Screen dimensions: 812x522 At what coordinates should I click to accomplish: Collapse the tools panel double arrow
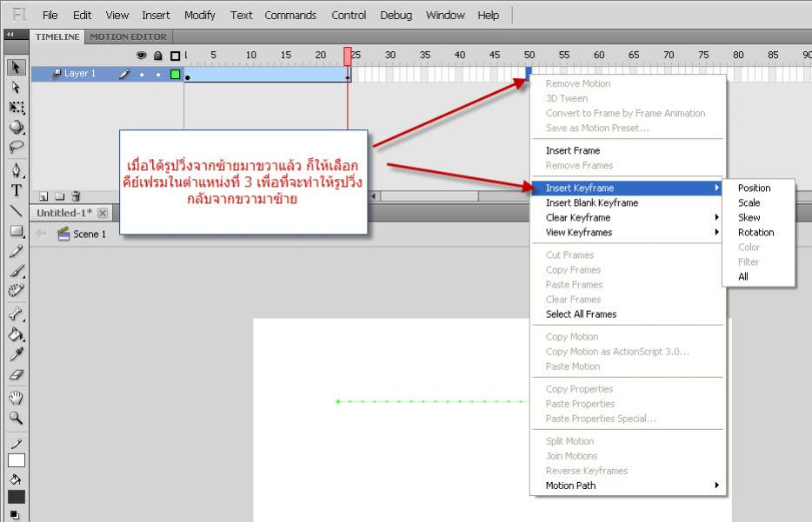(10, 34)
